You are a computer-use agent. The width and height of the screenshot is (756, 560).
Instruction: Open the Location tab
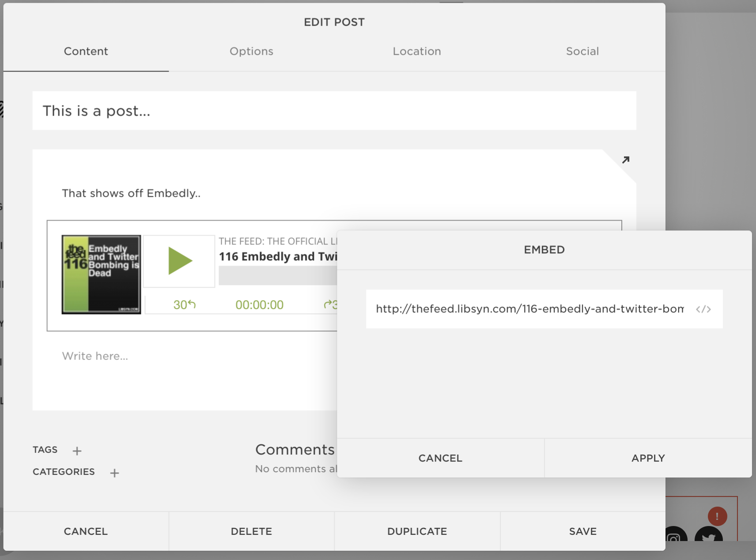click(x=417, y=51)
